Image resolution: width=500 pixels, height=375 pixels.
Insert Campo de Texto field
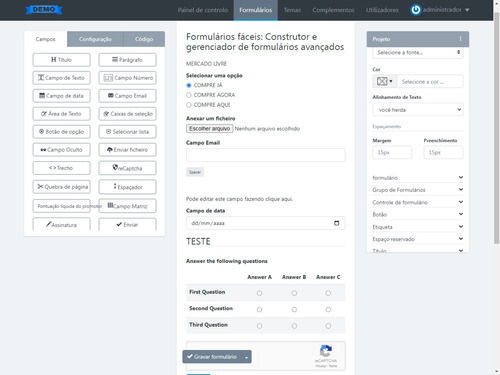[x=61, y=78]
